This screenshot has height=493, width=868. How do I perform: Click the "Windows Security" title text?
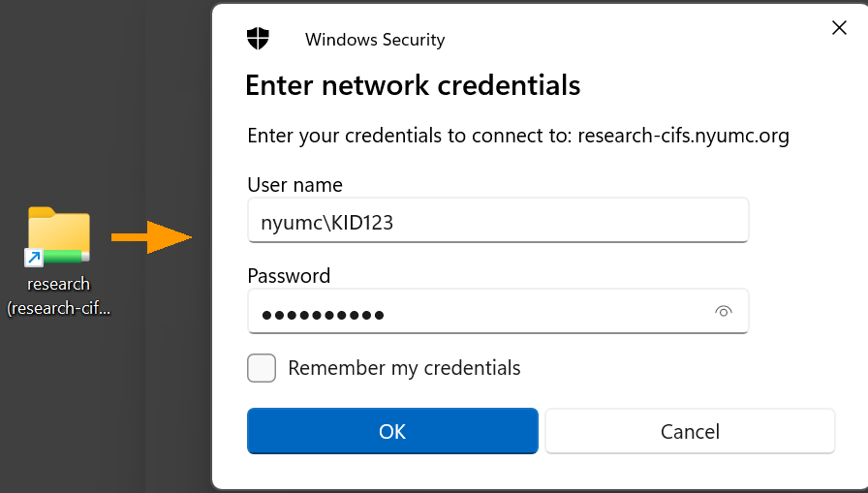pos(375,40)
